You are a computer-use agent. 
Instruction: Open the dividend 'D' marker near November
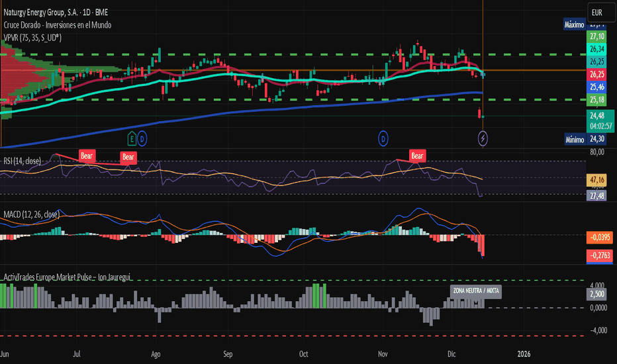383,138
